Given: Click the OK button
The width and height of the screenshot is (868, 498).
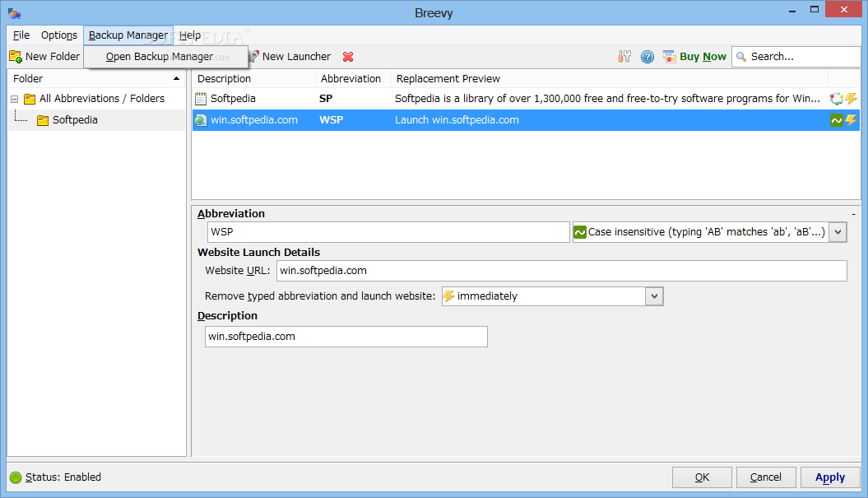Looking at the screenshot, I should (702, 477).
